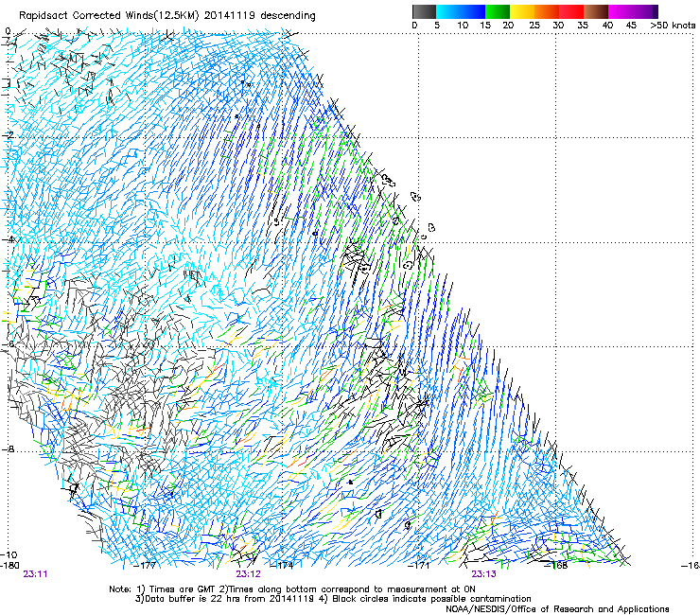
Task: Click the plot title 'Rapidscat Corrected Winds(12.5KM)'
Action: (110, 16)
